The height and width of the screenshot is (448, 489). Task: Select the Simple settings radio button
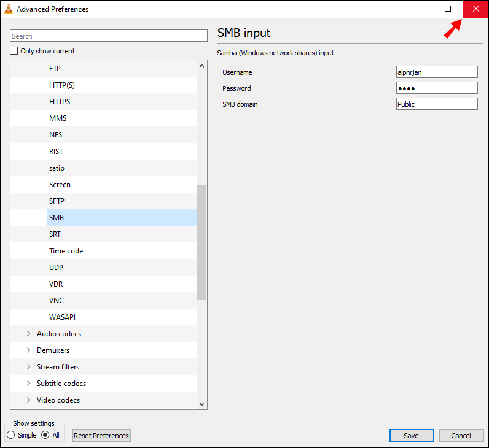[x=10, y=435]
